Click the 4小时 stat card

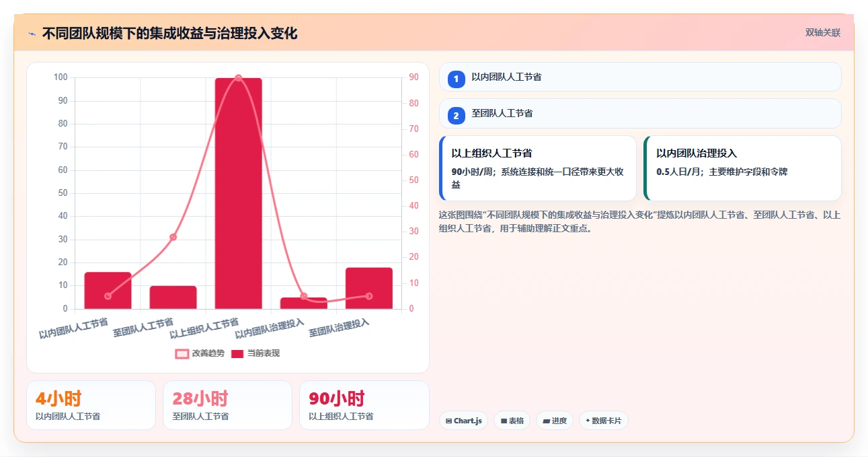(x=91, y=405)
